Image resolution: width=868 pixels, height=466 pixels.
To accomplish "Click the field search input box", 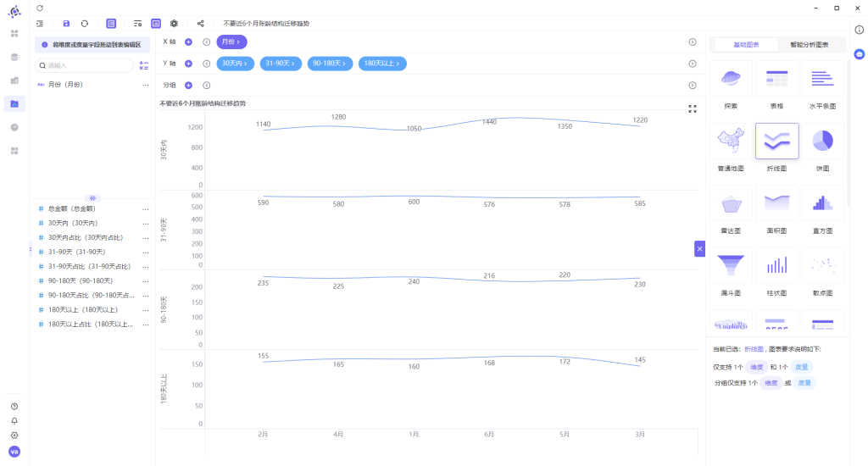I will [84, 65].
